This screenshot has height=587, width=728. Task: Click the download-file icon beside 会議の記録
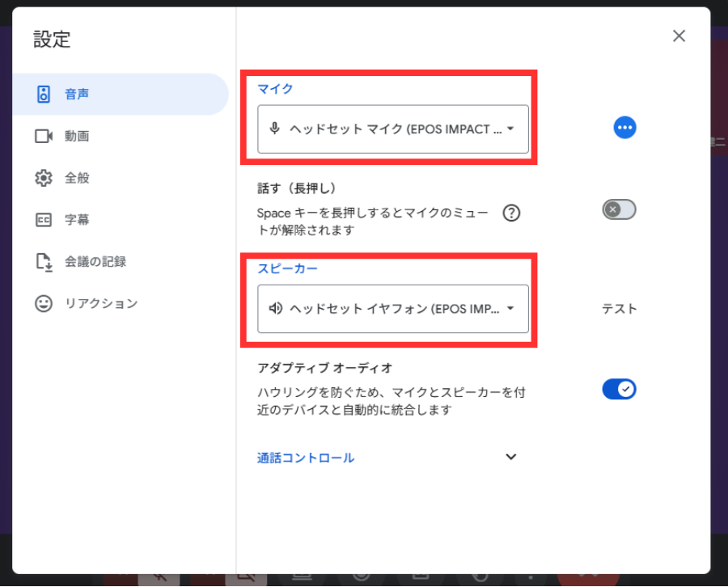pyautogui.click(x=44, y=262)
